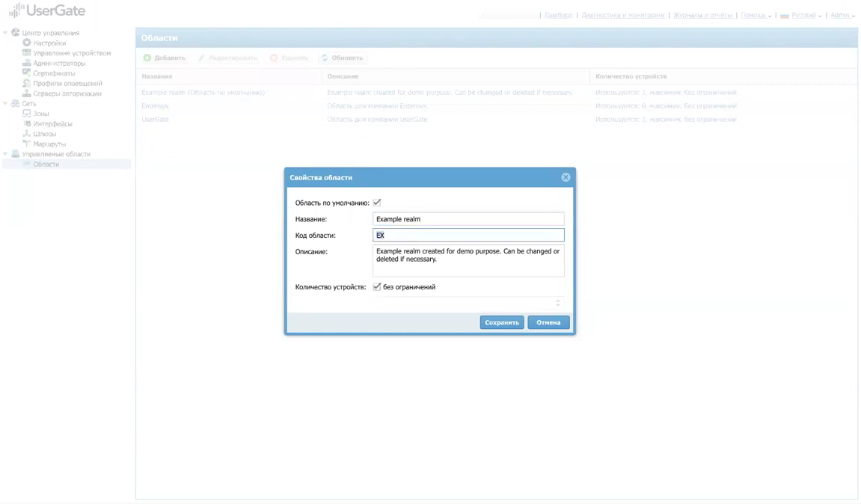
Task: Select Профили оповещений in the sidebar
Action: (67, 84)
